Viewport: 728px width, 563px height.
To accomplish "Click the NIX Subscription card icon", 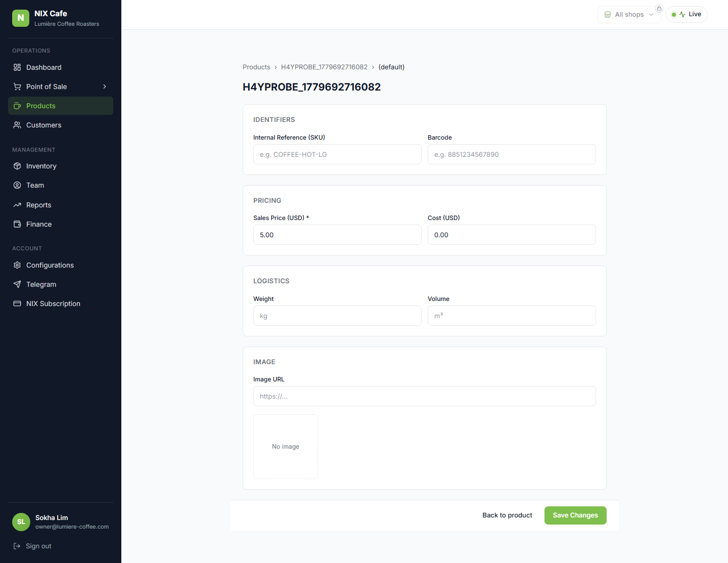I will tap(17, 304).
